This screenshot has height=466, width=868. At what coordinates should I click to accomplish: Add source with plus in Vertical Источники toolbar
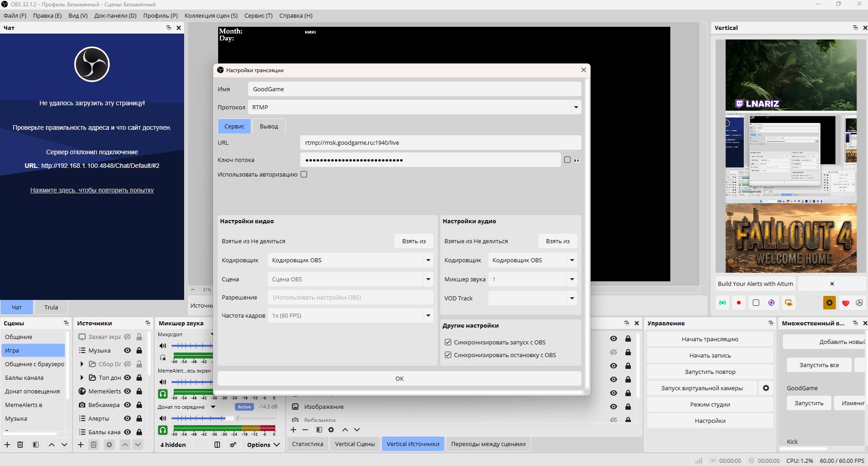point(293,430)
